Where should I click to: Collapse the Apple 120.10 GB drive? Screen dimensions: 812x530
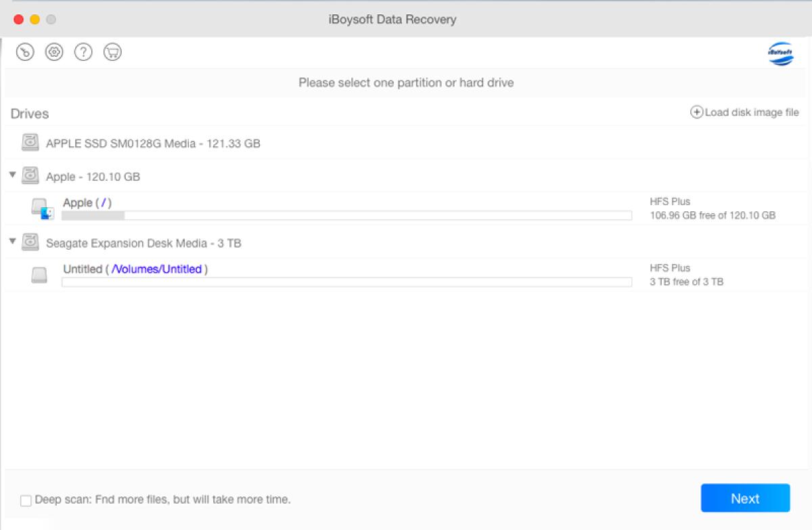[x=12, y=175]
